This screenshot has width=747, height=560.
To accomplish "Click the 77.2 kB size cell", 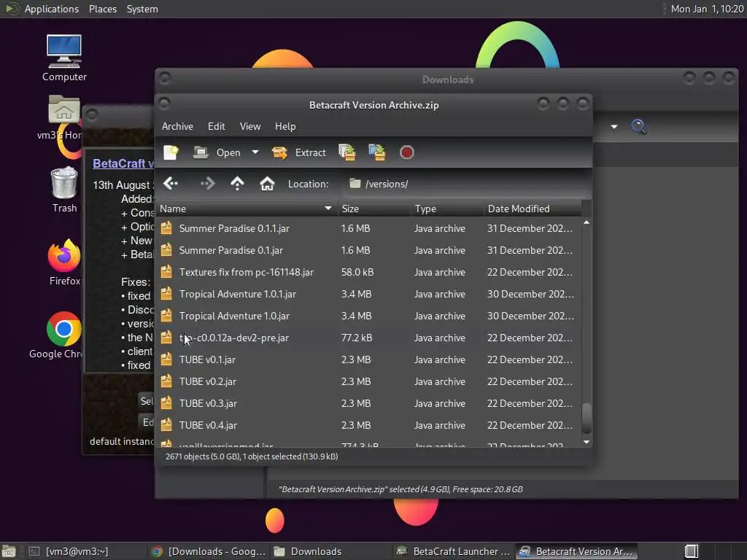I will click(357, 338).
